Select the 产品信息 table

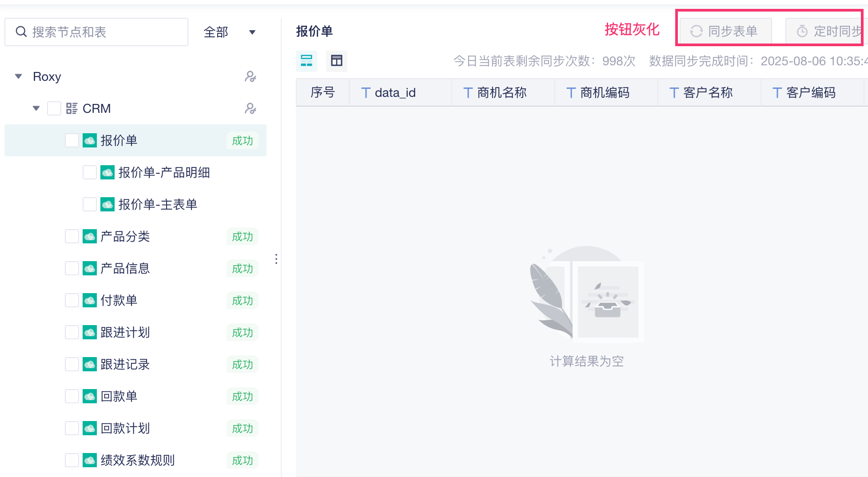pyautogui.click(x=125, y=268)
